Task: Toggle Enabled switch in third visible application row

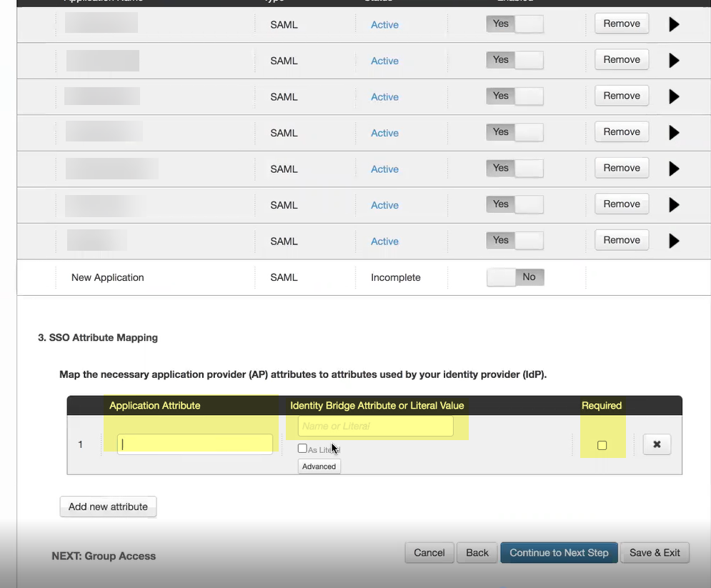Action: [x=514, y=96]
